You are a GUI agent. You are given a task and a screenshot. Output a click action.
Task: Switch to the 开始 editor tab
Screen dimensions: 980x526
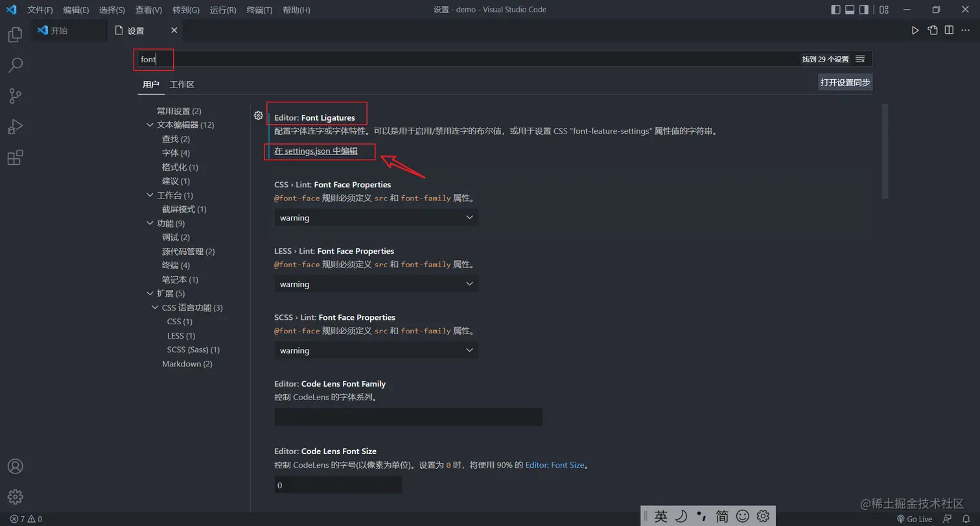[69, 30]
